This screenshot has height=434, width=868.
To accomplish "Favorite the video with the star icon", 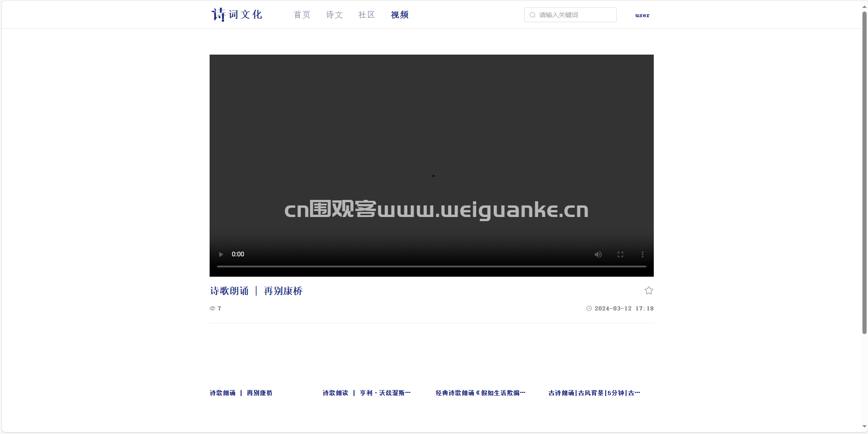I will [649, 291].
